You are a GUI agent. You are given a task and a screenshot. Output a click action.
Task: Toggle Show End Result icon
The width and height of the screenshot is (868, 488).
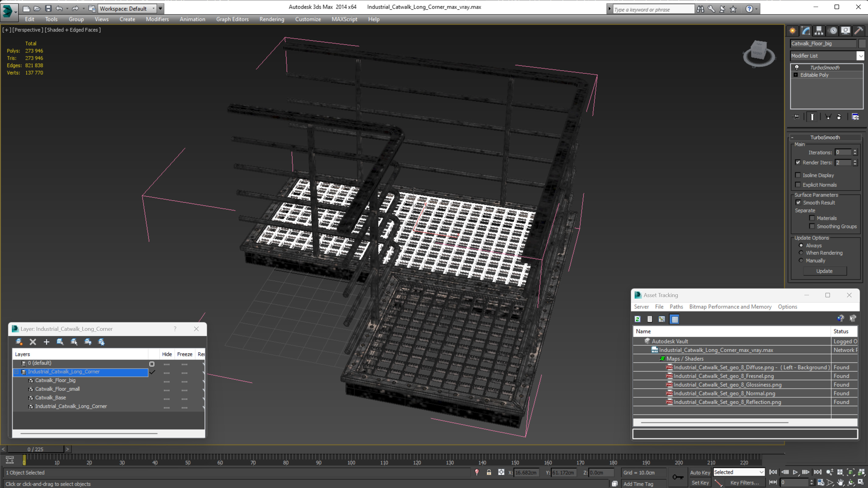[x=812, y=117]
